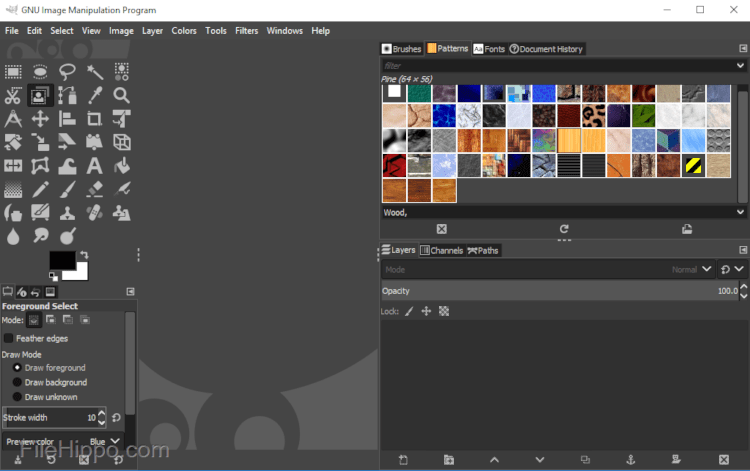Activate the Zoom magnifier tool
The height and width of the screenshot is (471, 750).
click(x=121, y=96)
